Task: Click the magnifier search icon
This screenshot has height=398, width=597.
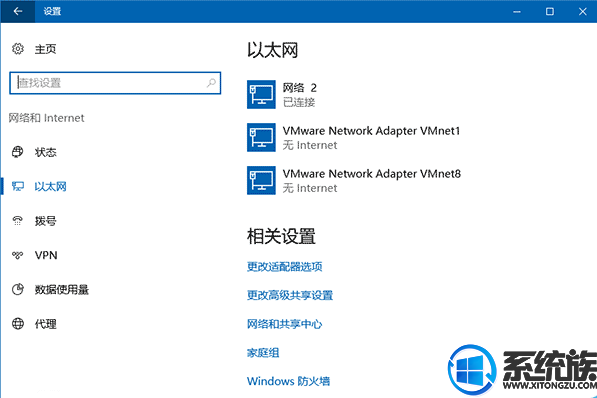Action: pos(211,83)
